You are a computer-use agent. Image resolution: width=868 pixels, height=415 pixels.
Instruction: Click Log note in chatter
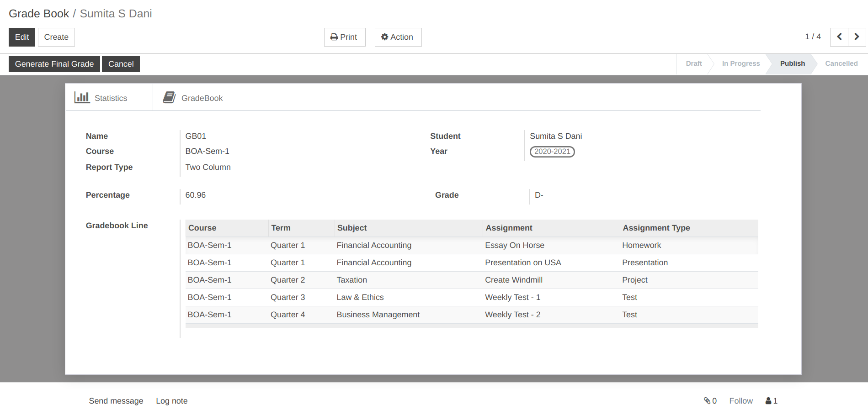click(172, 401)
